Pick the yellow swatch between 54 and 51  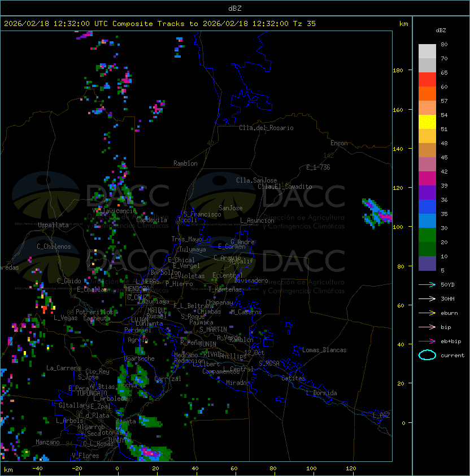coord(427,122)
